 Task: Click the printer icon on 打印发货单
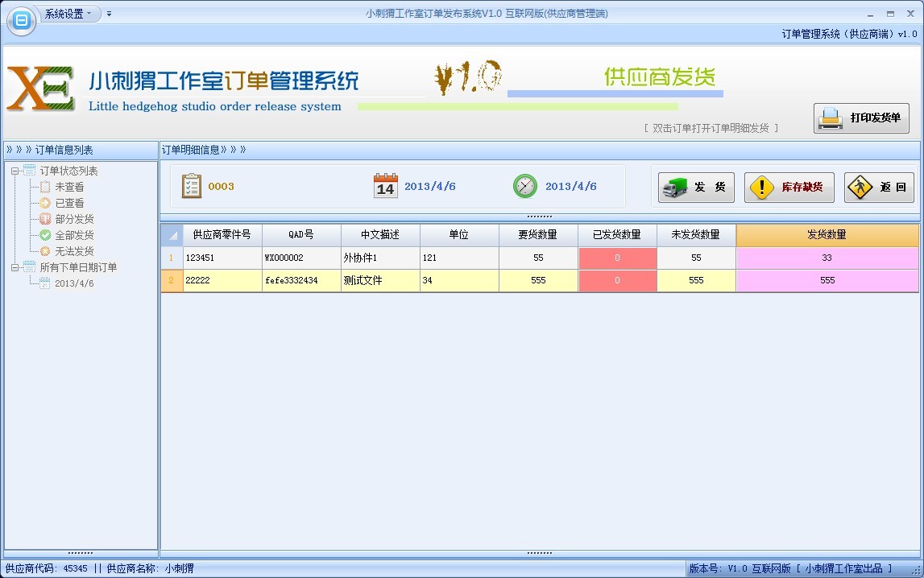pyautogui.click(x=831, y=118)
